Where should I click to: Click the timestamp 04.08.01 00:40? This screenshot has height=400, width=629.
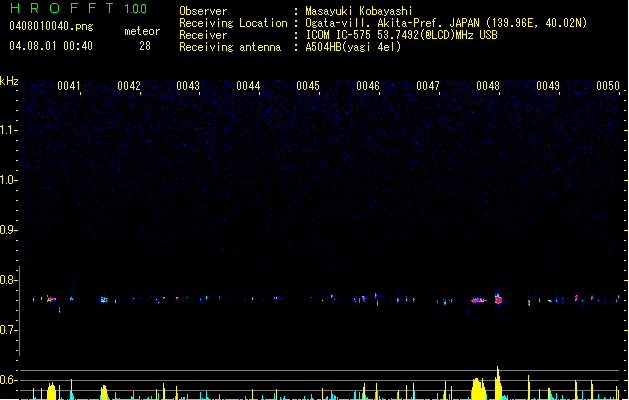pyautogui.click(x=51, y=46)
